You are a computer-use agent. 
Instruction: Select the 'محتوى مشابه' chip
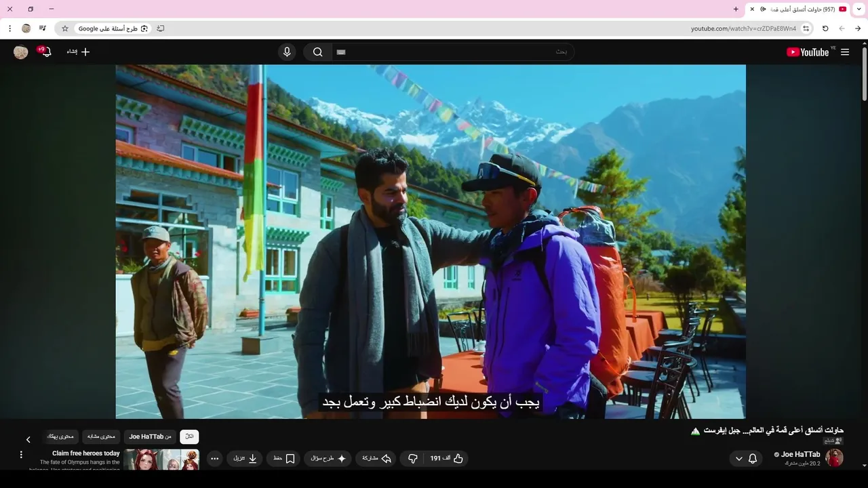(x=102, y=437)
